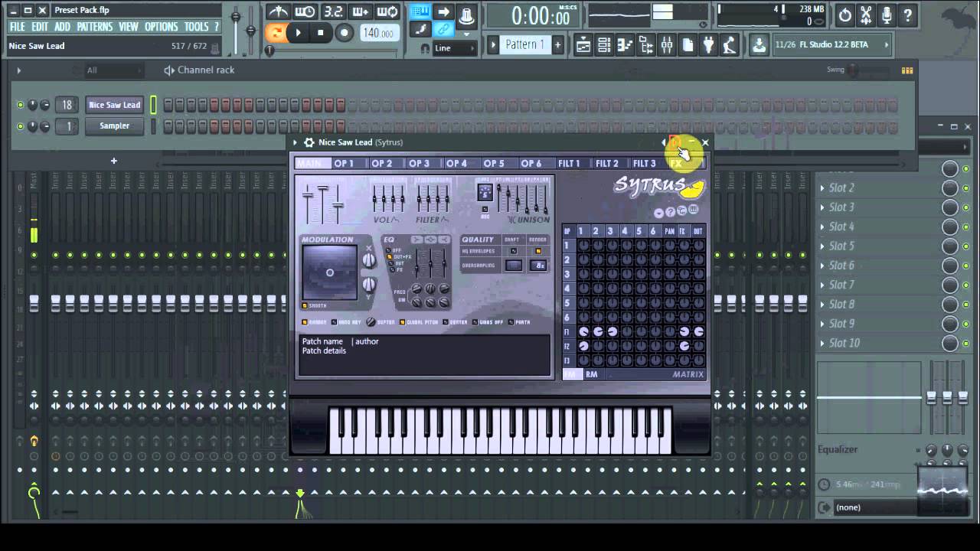This screenshot has width=980, height=551.
Task: Click the download content library icon
Action: point(758,45)
